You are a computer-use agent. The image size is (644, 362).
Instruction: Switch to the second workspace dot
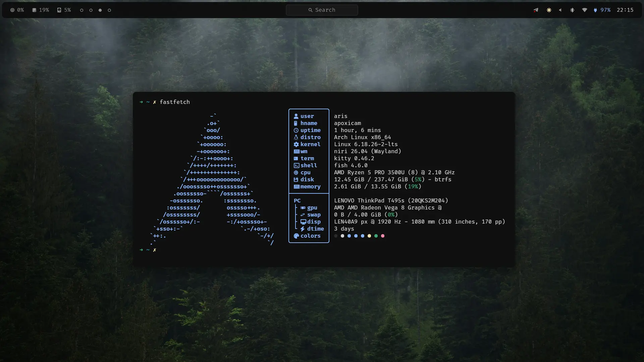91,10
